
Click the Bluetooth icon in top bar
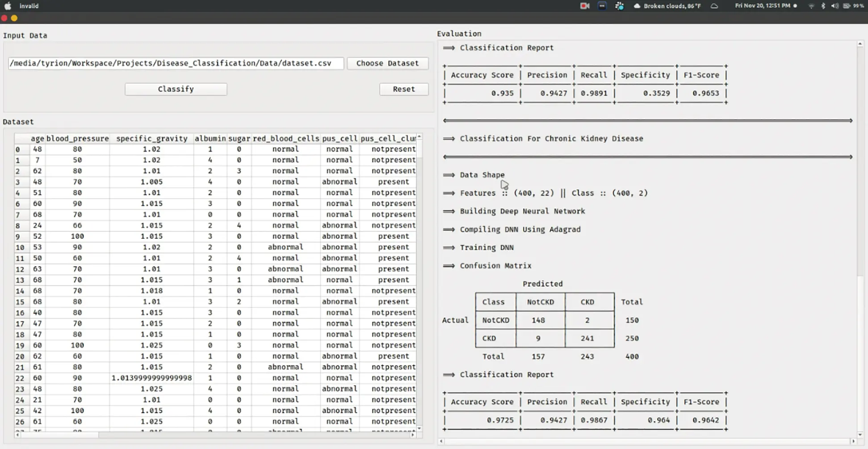[x=823, y=6]
